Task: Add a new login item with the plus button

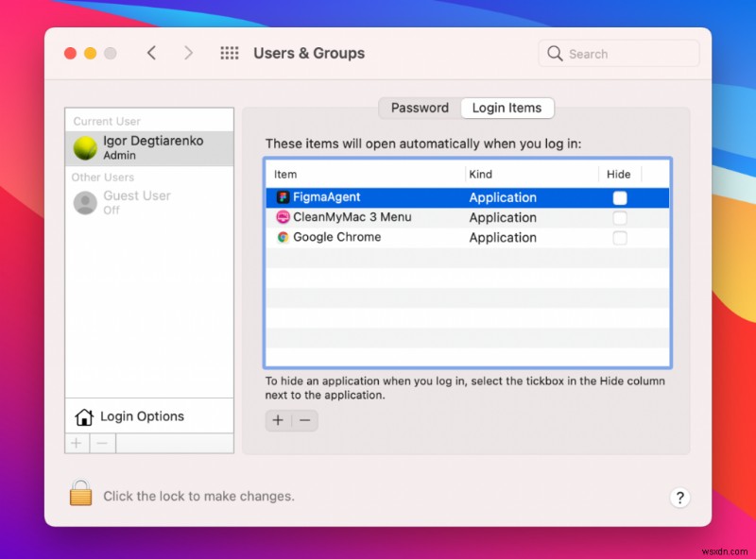Action: (278, 420)
